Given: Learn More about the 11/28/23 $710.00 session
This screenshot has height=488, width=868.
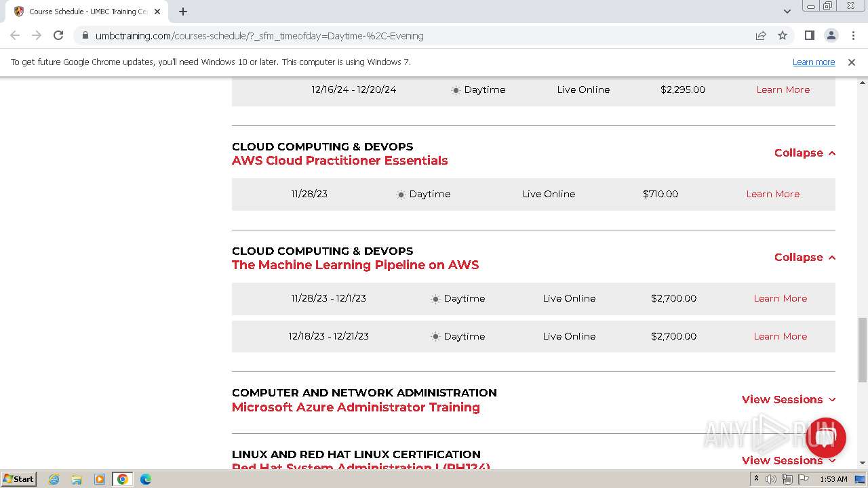Looking at the screenshot, I should pyautogui.click(x=772, y=194).
